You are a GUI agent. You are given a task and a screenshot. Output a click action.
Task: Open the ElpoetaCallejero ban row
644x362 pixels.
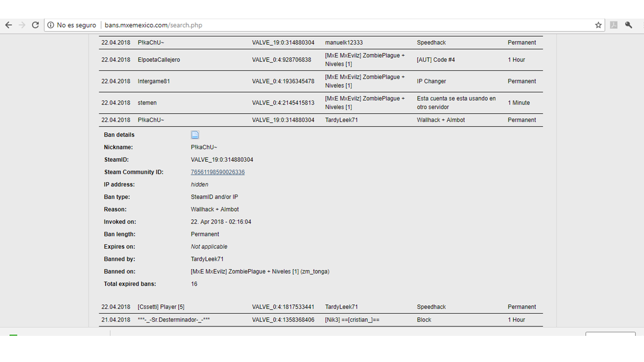click(x=321, y=60)
